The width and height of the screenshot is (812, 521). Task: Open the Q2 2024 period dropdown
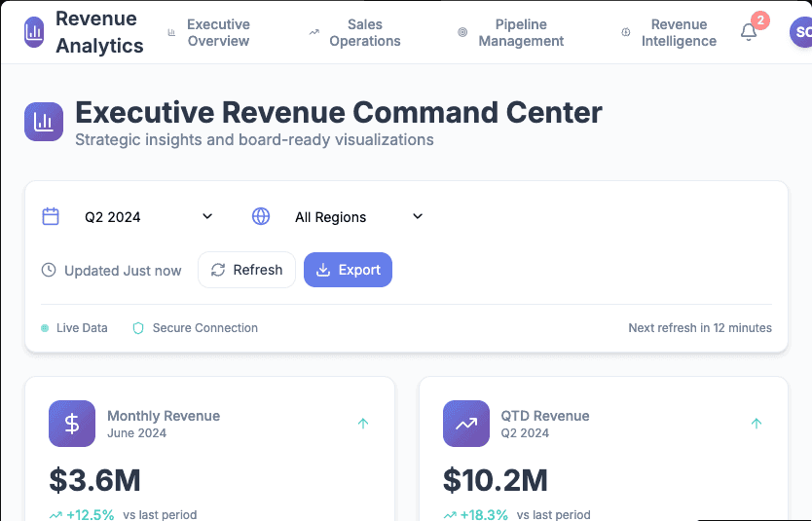[x=148, y=216]
